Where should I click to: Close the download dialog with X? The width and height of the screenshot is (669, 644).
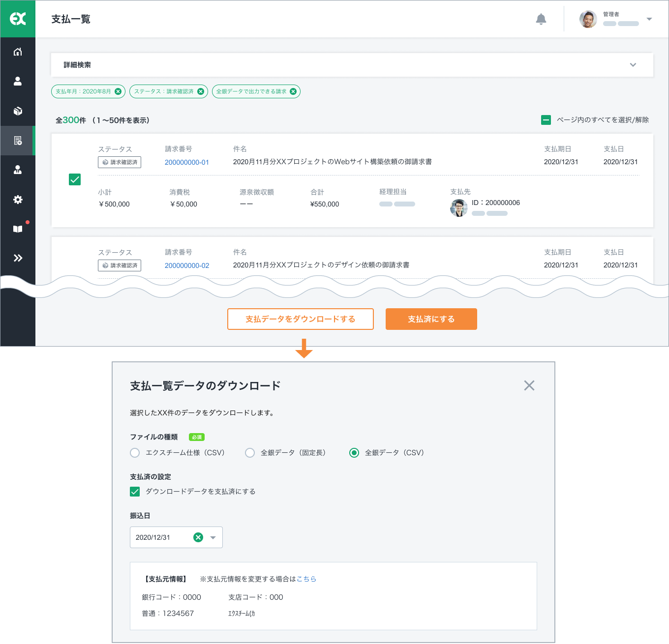click(x=529, y=385)
